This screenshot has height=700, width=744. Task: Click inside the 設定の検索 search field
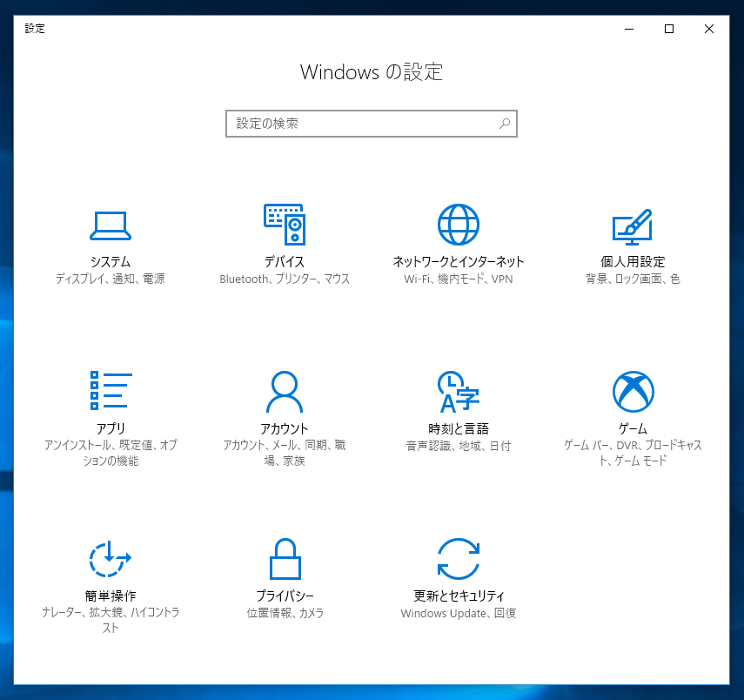pos(371,124)
